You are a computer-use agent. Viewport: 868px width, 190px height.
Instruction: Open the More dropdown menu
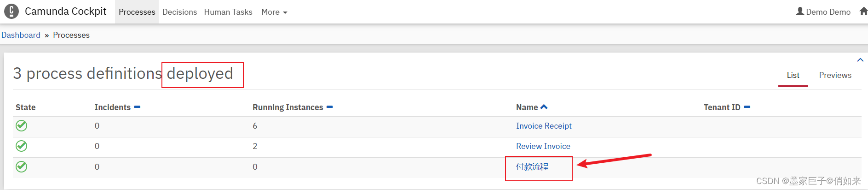pos(274,12)
